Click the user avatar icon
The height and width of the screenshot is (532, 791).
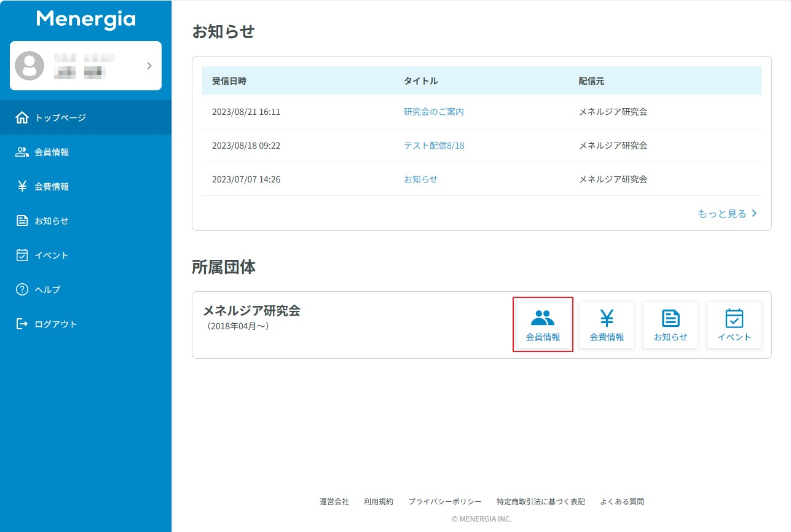[x=30, y=66]
